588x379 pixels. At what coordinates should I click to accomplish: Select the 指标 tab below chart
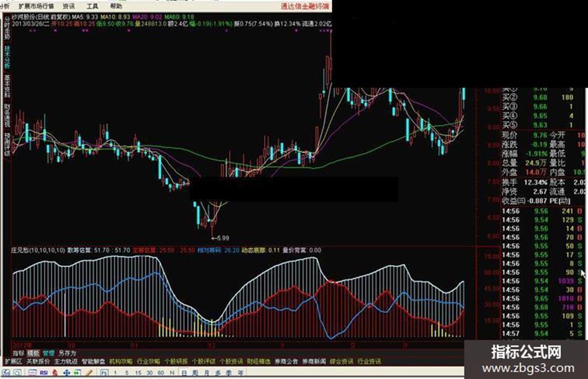click(x=19, y=353)
